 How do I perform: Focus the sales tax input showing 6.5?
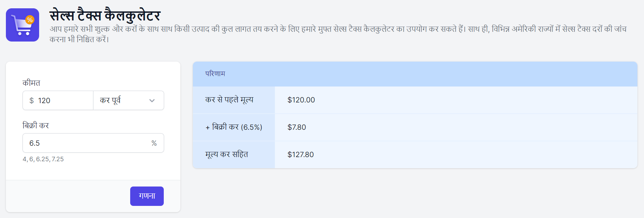(87, 143)
